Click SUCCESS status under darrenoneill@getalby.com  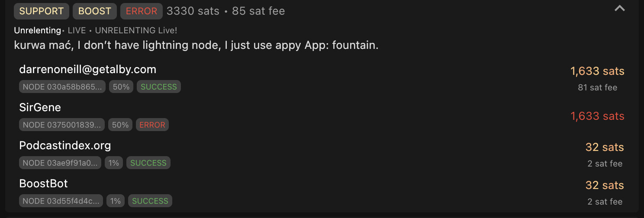click(x=159, y=87)
